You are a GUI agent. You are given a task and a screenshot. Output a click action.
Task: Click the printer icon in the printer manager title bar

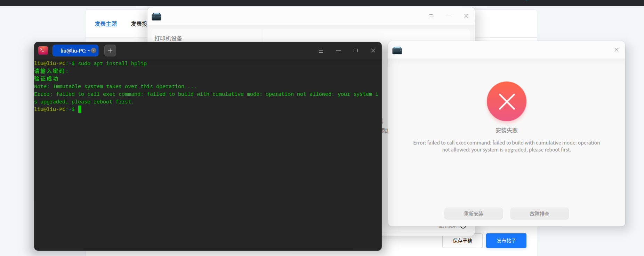pos(156,16)
